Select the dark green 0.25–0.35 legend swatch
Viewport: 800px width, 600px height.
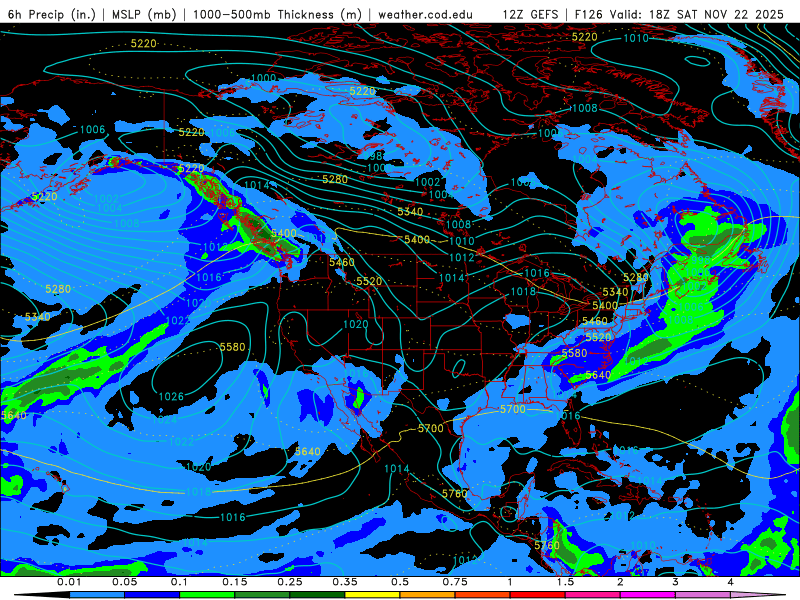(317, 595)
